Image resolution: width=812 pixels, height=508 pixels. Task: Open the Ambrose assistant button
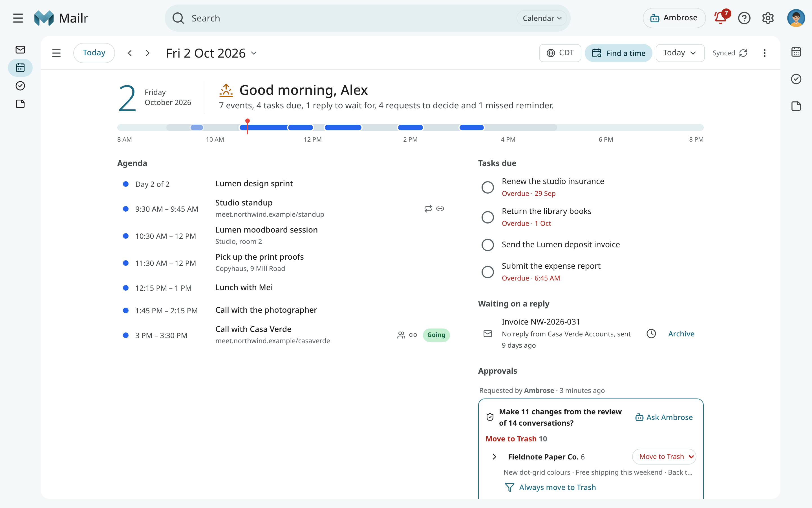[x=674, y=18]
